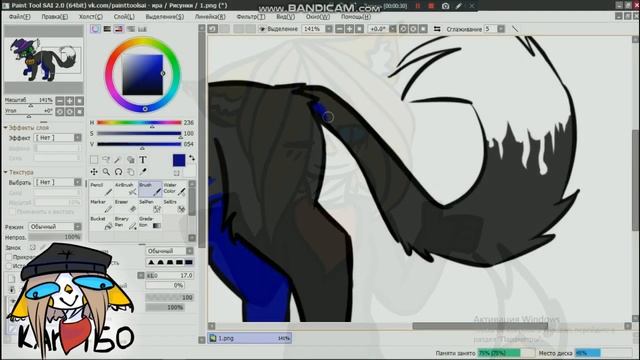Rotate canvas counterclockwise in toolbar
The image size is (640, 360).
[403, 29]
